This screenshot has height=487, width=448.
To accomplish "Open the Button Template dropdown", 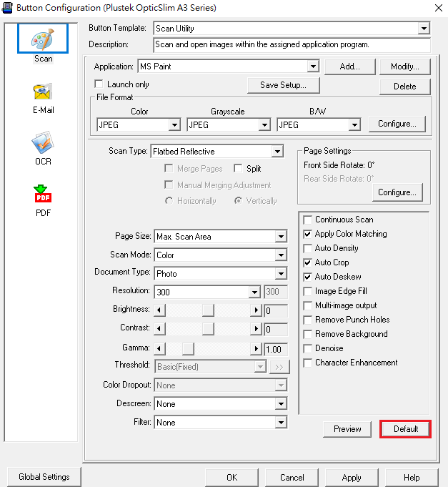I will click(x=424, y=29).
